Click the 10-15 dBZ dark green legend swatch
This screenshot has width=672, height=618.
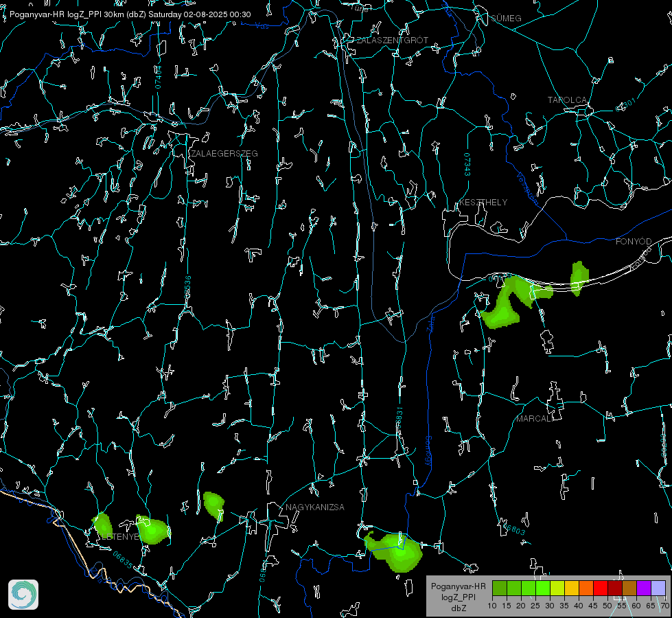pos(500,588)
